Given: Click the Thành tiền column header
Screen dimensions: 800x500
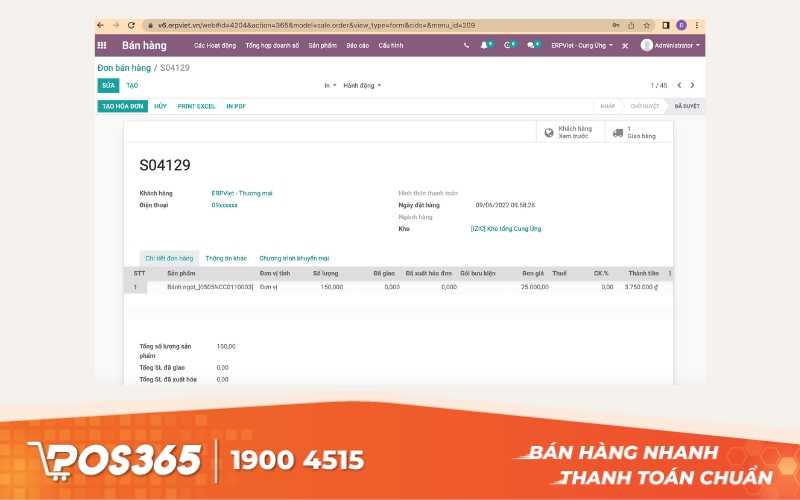Looking at the screenshot, I should (x=643, y=273).
